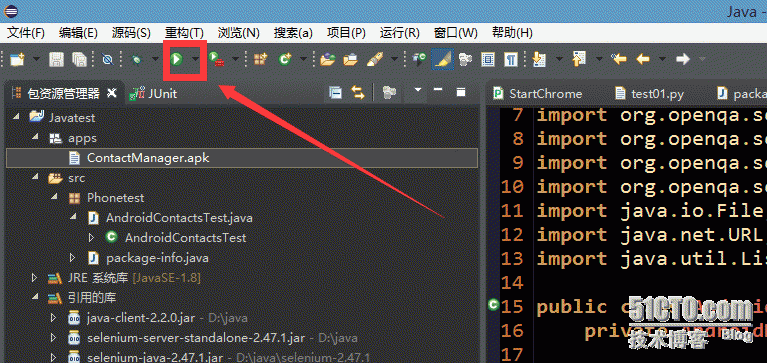This screenshot has width=767, height=363.
Task: Expand the package-info.java node
Action: tap(72, 257)
